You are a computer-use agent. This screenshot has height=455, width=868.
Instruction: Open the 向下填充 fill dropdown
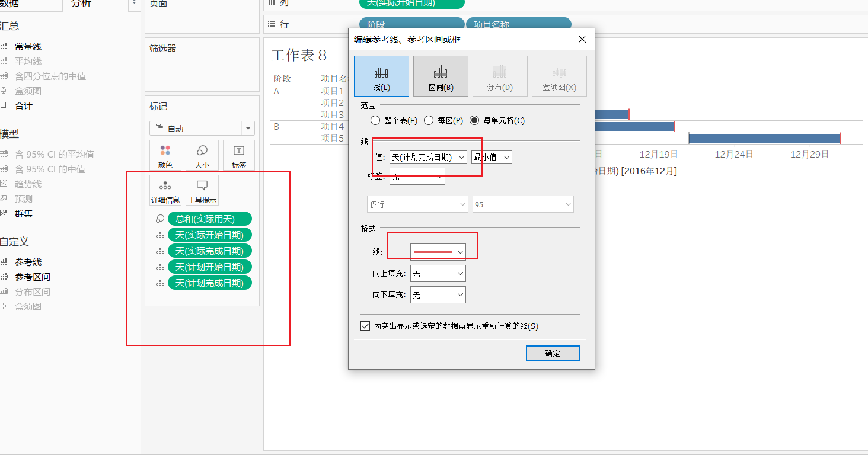pyautogui.click(x=438, y=294)
